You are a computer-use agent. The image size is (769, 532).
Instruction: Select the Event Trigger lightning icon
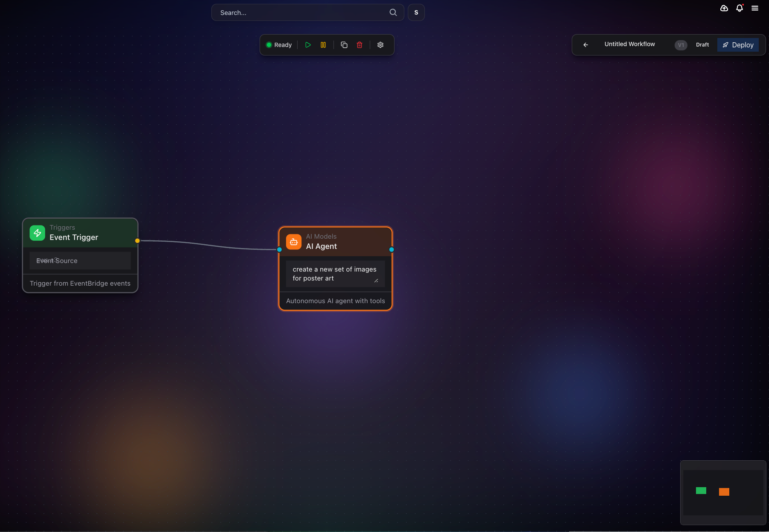point(37,233)
